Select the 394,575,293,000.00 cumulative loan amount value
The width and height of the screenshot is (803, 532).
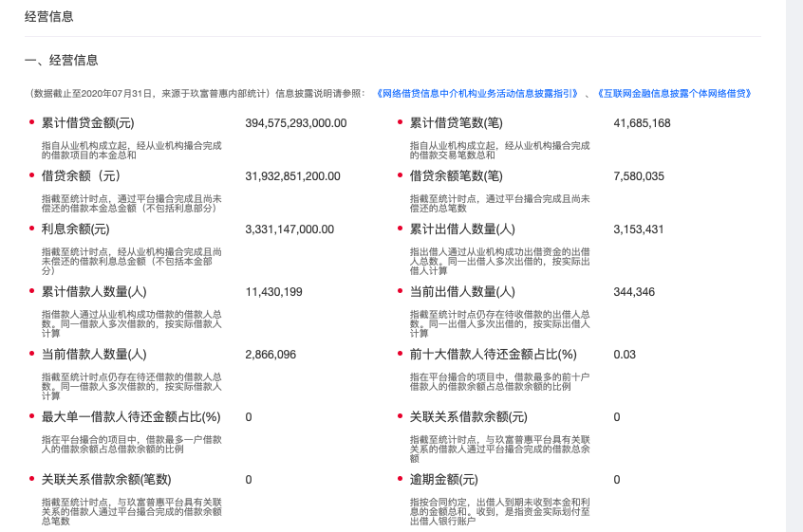296,123
